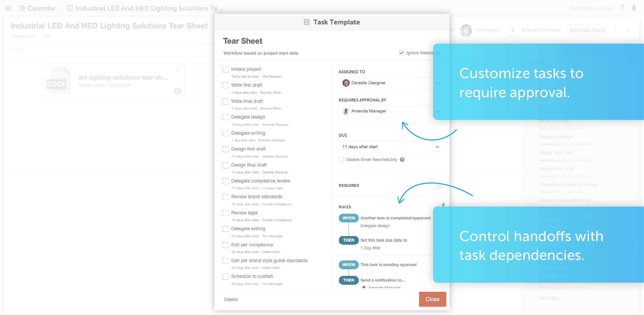Click the second THEN notification badge
Image resolution: width=644 pixels, height=315 pixels.
(348, 280)
